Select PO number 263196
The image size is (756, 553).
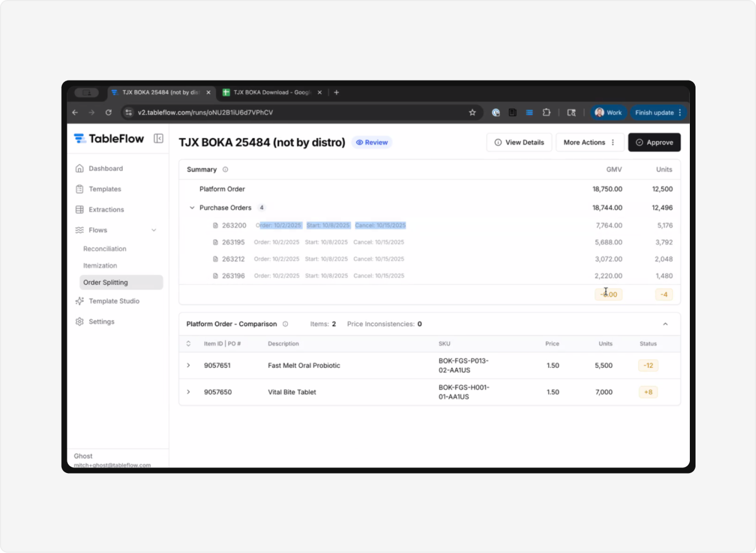pyautogui.click(x=233, y=276)
